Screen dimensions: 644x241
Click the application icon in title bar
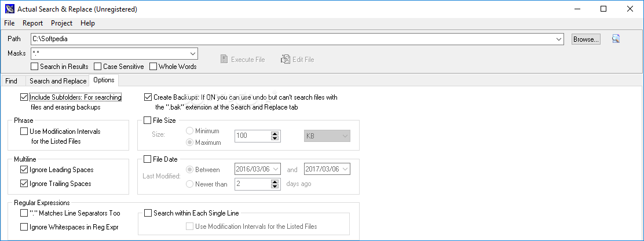point(10,9)
